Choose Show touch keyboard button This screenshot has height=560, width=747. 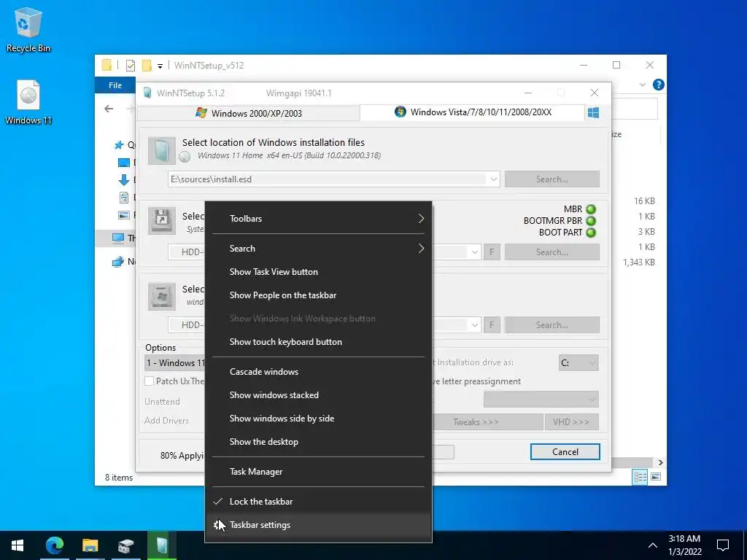[318, 342]
